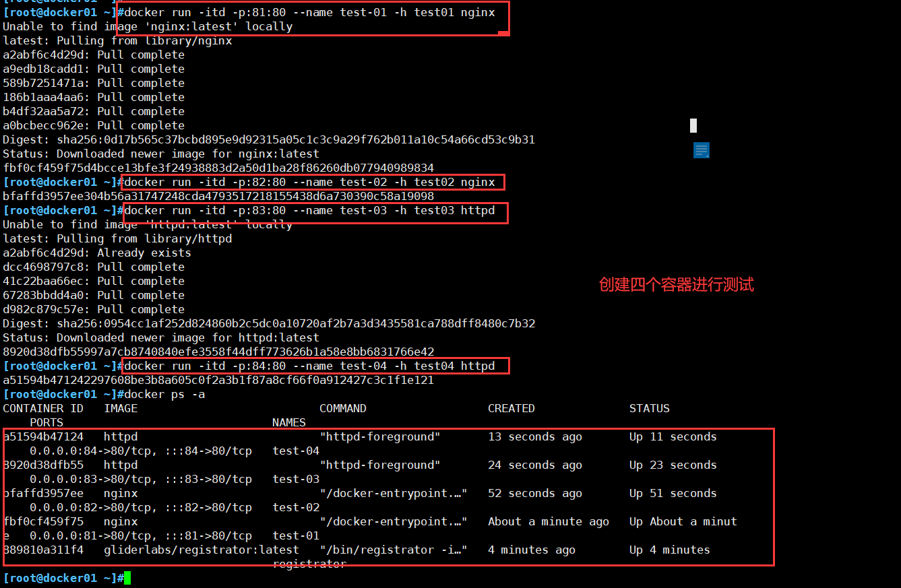
Task: Click the "Up 11 seconds" status
Action: (673, 436)
